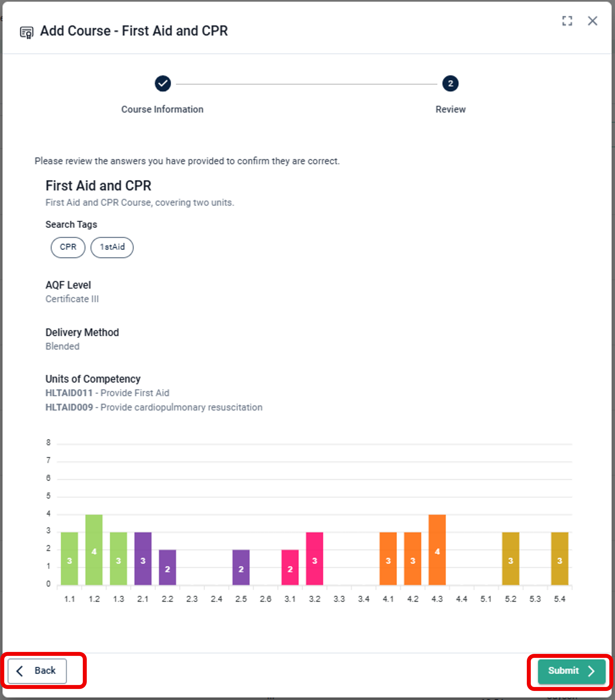The width and height of the screenshot is (615, 700).
Task: Click the gold bar for 5.4
Action: click(x=559, y=558)
